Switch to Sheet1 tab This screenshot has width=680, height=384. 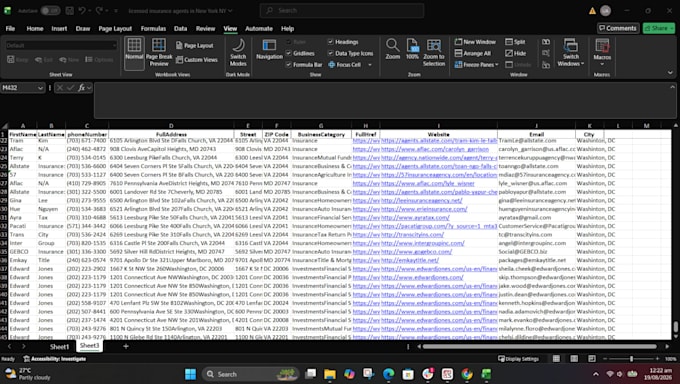59,347
